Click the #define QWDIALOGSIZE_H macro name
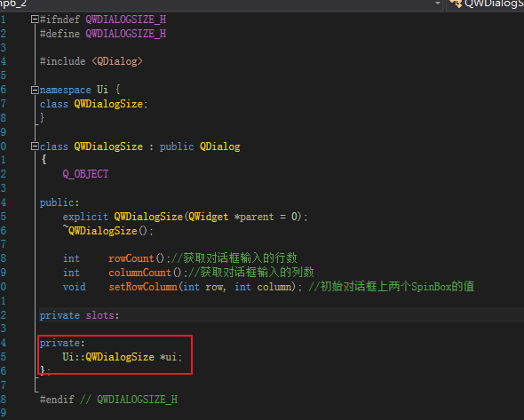This screenshot has height=420, width=524. (125, 34)
